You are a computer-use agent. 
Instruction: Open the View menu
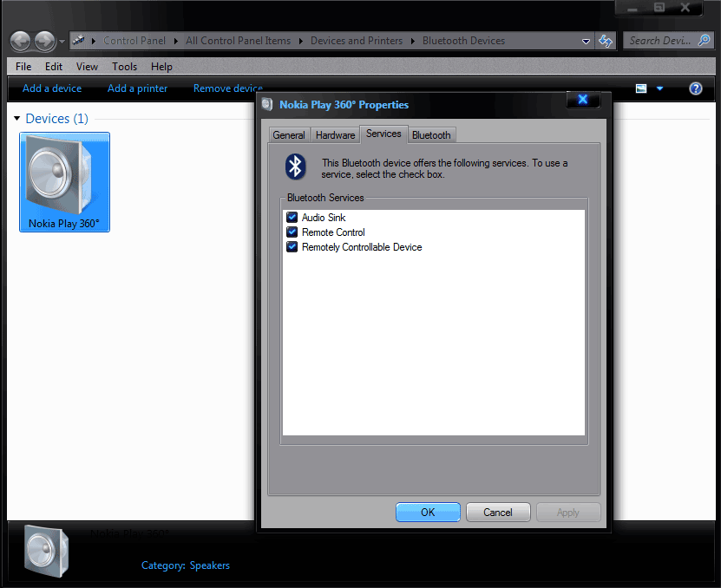tap(87, 67)
